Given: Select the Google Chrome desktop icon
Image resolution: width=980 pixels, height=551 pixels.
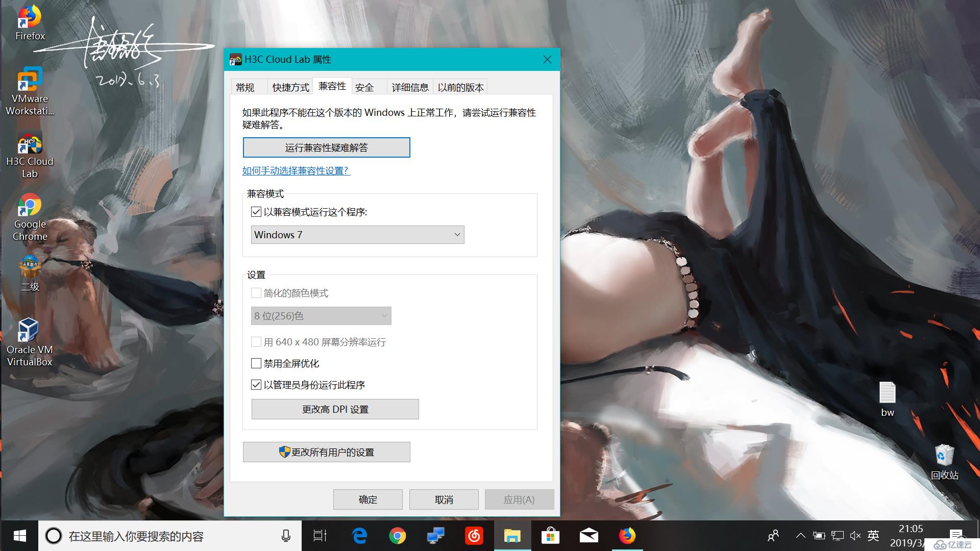Looking at the screenshot, I should pos(30,218).
